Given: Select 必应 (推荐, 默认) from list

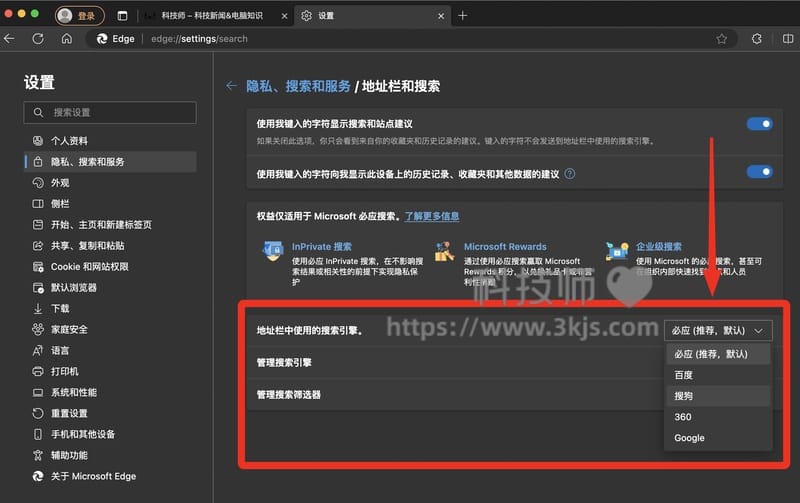Looking at the screenshot, I should click(x=718, y=354).
